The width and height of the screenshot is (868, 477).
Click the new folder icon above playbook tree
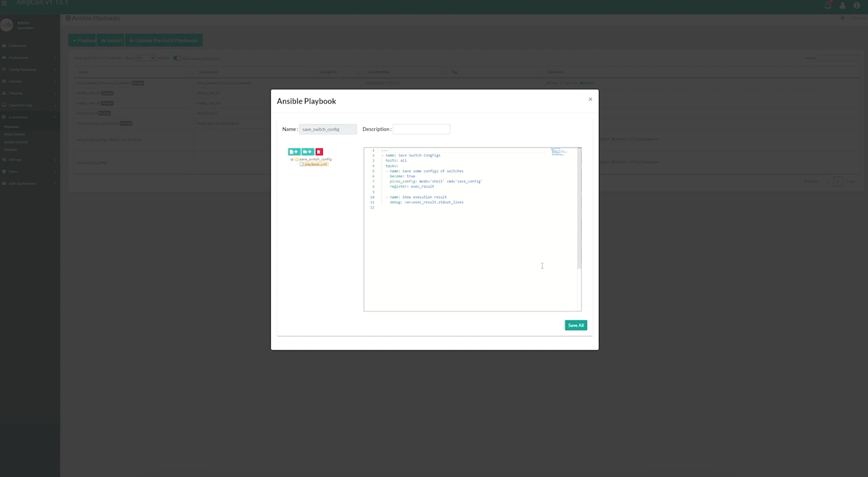coord(307,151)
